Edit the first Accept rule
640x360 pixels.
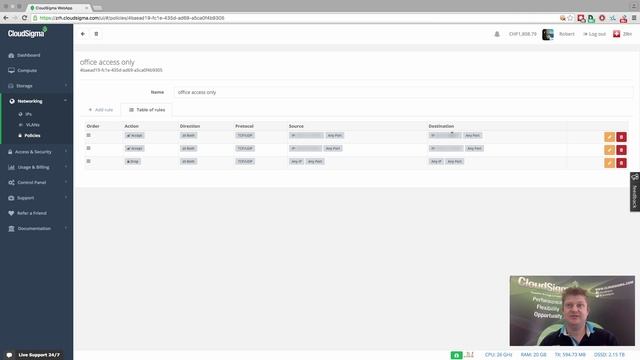pyautogui.click(x=609, y=137)
